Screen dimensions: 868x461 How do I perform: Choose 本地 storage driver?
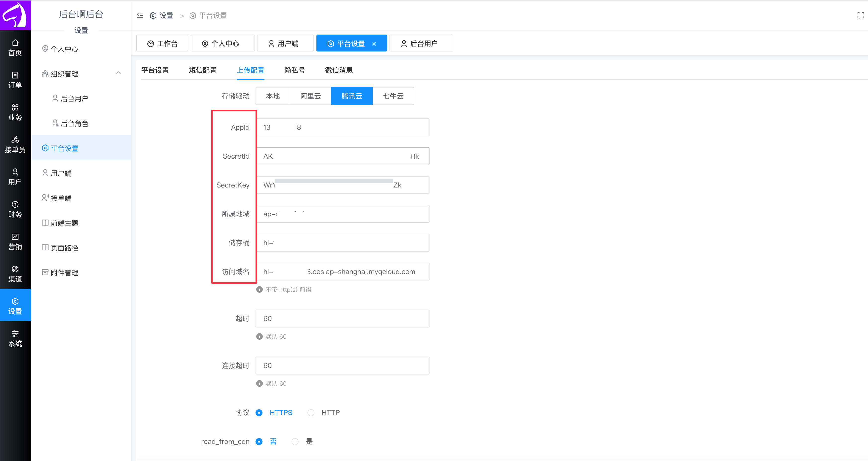click(273, 96)
